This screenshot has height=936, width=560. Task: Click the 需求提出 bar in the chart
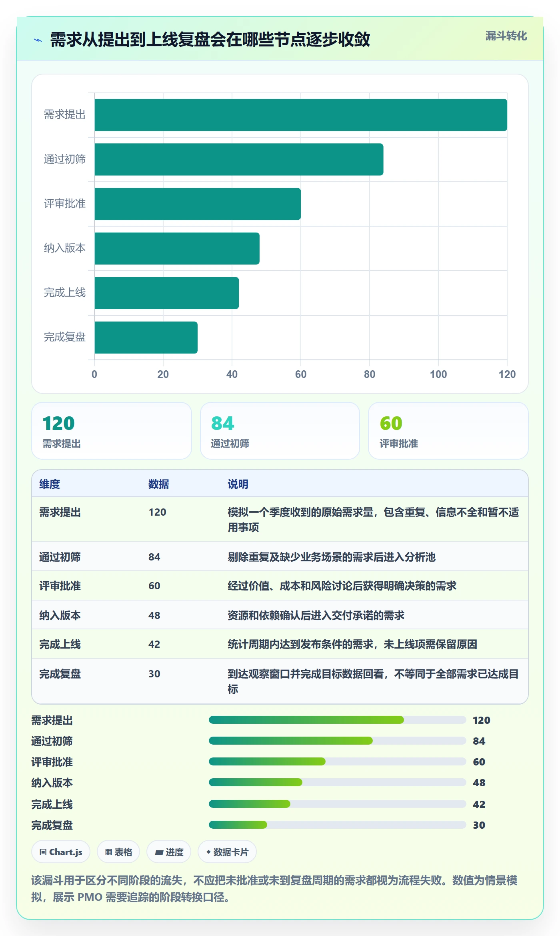(301, 115)
